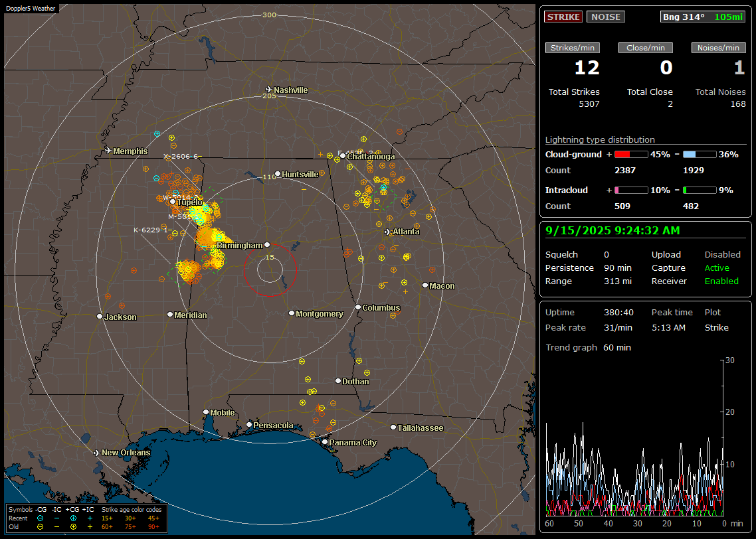The width and height of the screenshot is (756, 539).
Task: Click the negative cloud-ground blue bar
Action: [x=700, y=155]
